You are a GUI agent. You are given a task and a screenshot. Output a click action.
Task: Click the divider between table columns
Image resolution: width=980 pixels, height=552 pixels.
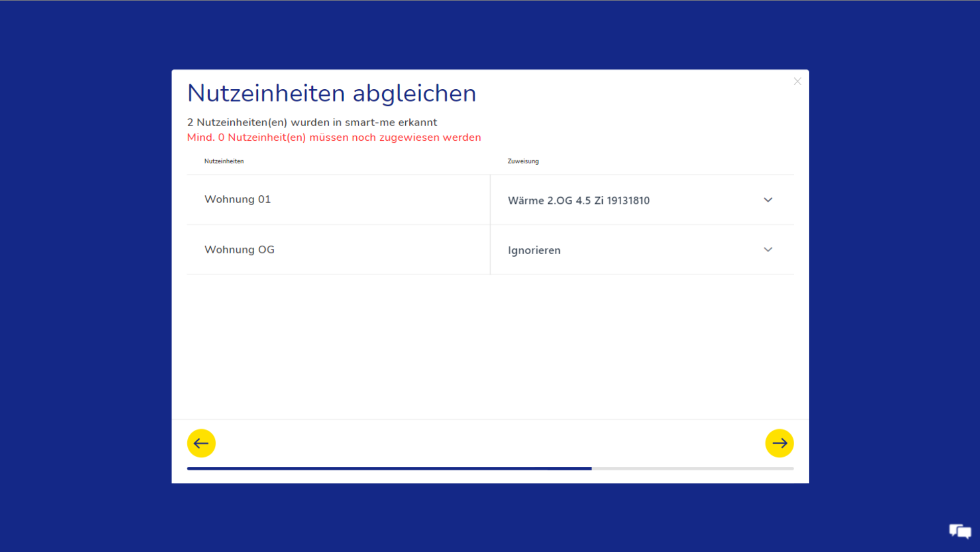click(490, 224)
